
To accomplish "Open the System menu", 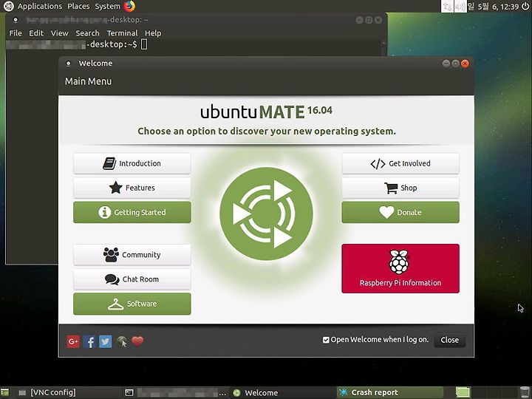I will coord(108,6).
